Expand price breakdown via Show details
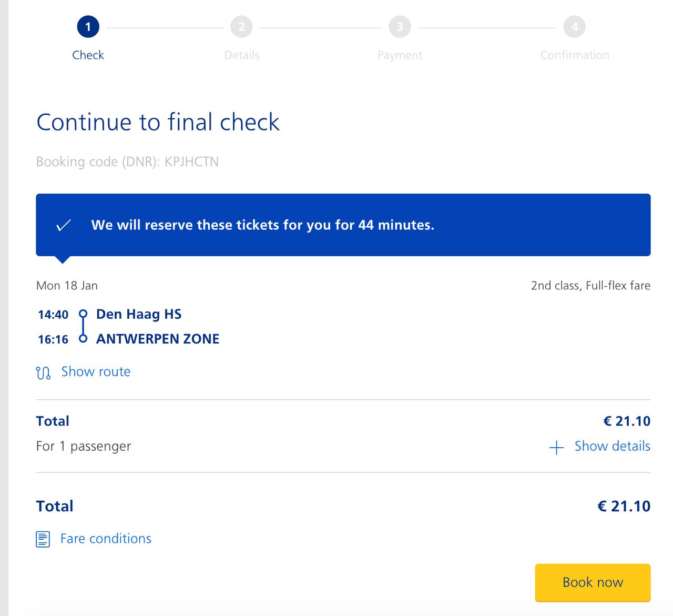Viewport: 673px width, 616px height. point(612,446)
